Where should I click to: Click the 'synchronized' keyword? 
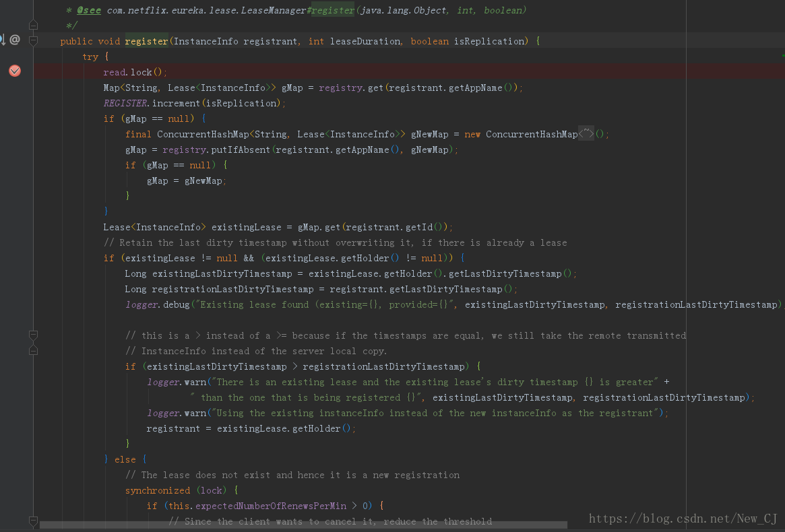[157, 490]
